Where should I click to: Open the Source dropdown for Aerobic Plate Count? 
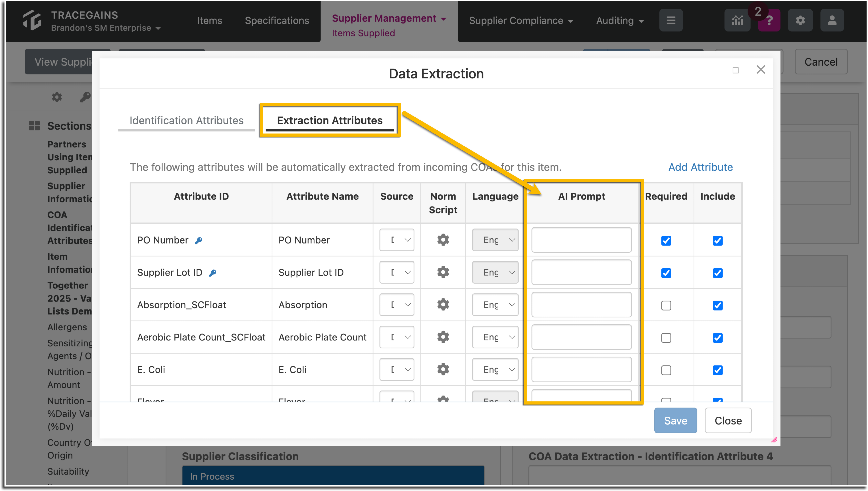(397, 337)
